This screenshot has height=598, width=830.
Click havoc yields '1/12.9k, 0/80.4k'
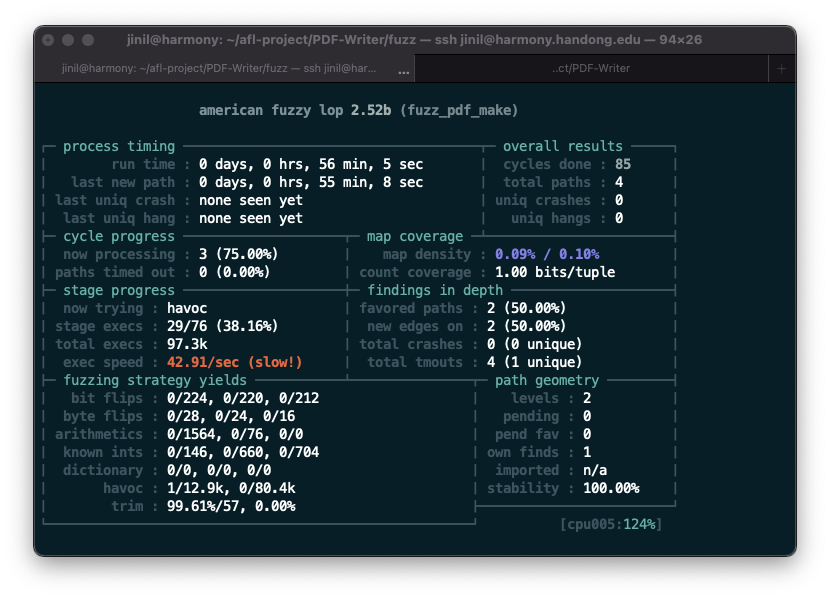click(x=231, y=488)
